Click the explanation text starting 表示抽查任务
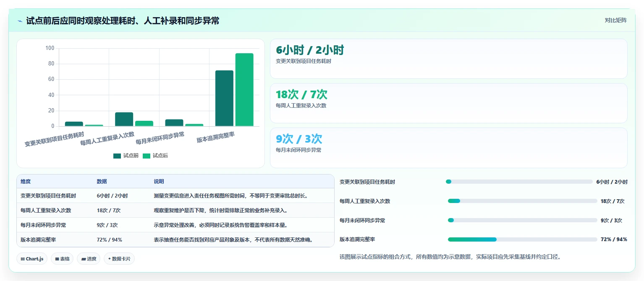 (x=233, y=240)
